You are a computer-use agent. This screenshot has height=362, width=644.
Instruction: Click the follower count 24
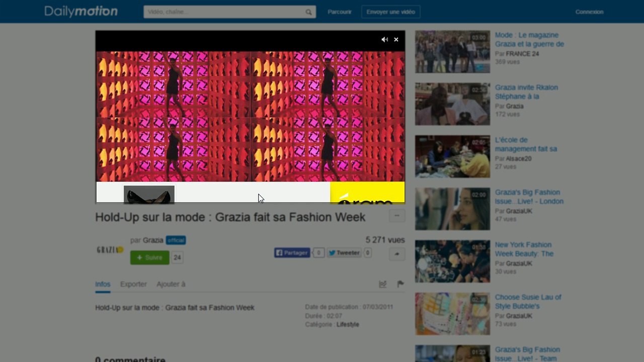click(177, 257)
